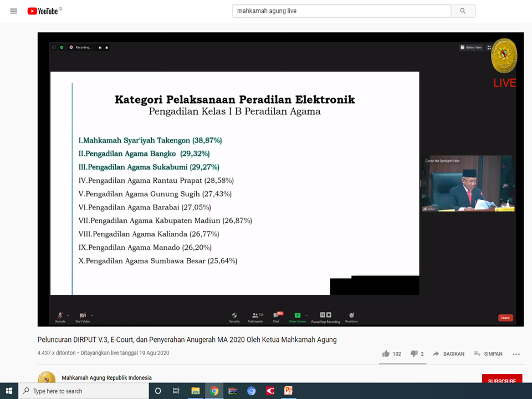Click the green Share Screen icon
Screen dimensions: 532x399
[x=297, y=315]
